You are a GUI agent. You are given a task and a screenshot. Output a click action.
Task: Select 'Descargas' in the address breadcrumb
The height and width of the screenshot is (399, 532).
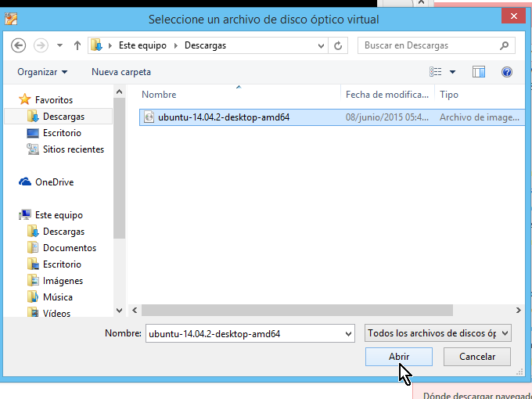[x=205, y=45]
